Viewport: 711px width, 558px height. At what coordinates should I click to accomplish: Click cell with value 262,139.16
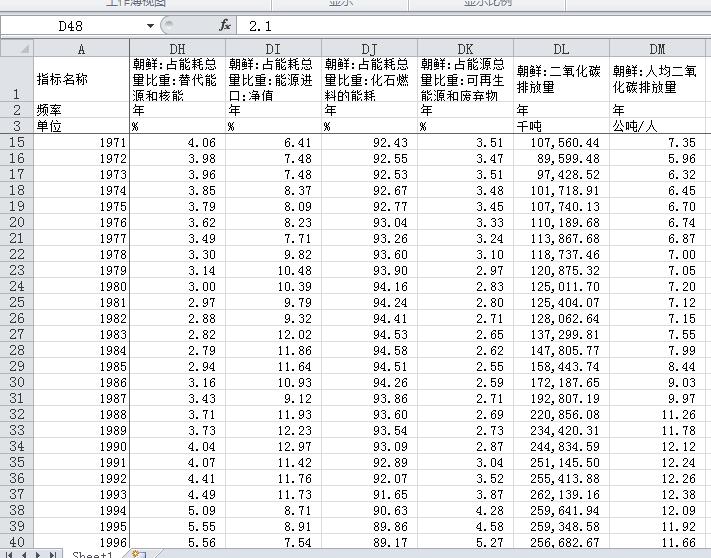point(561,495)
